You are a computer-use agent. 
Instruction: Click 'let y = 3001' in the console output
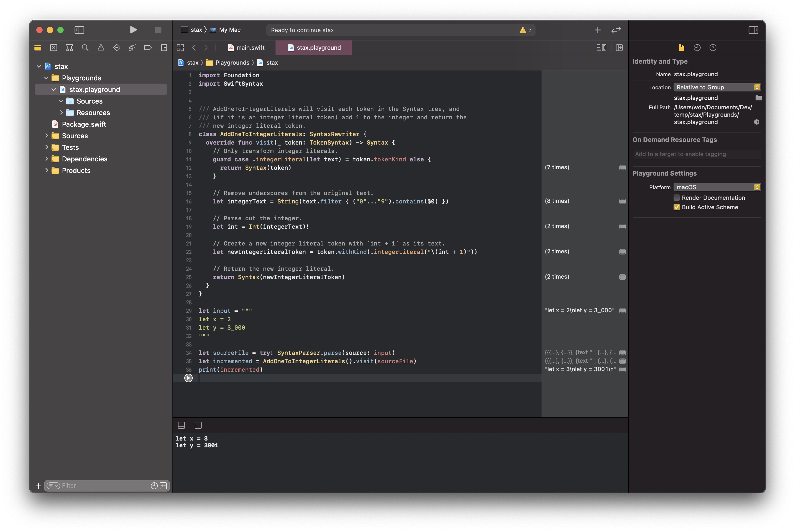pyautogui.click(x=197, y=446)
